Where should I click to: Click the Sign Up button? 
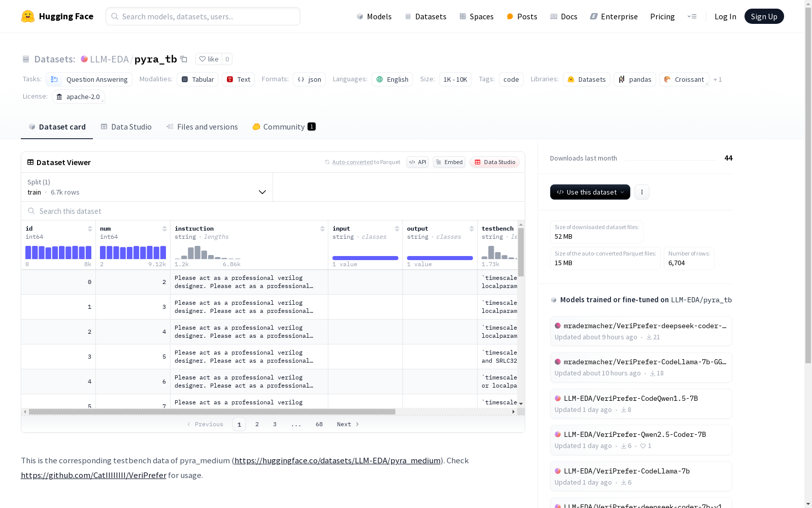coord(764,16)
